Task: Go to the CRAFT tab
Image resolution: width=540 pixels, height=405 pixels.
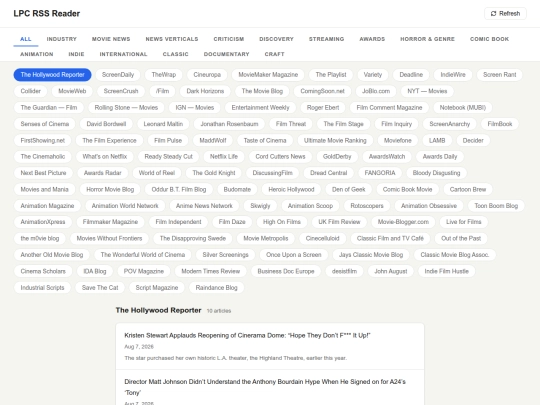Action: click(x=274, y=54)
